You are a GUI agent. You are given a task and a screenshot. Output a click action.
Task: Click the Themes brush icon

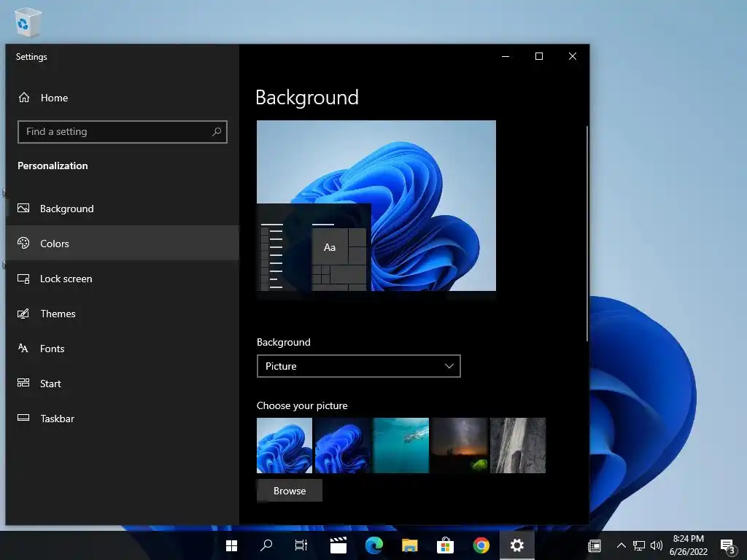click(x=23, y=314)
